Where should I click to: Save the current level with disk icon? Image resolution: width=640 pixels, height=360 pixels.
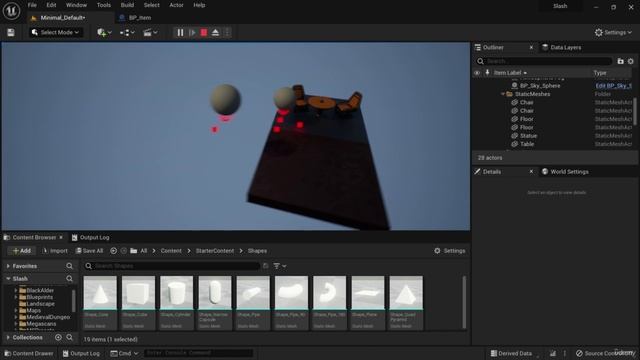pyautogui.click(x=11, y=33)
